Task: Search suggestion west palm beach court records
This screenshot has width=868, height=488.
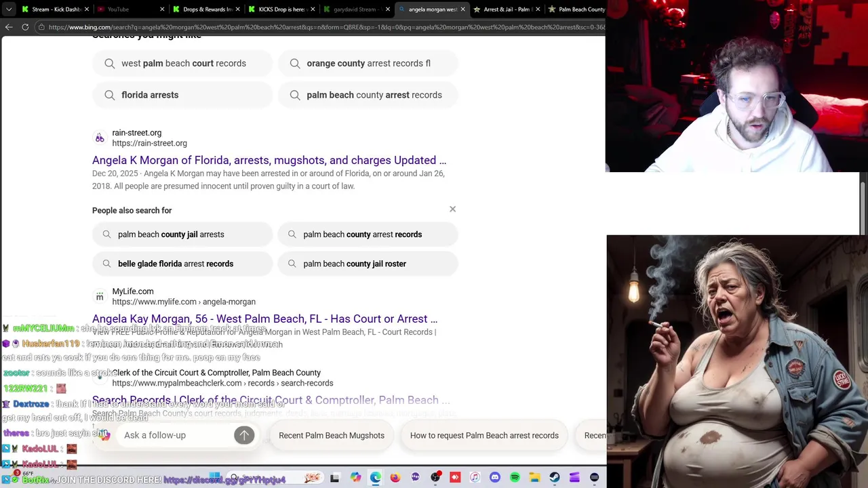Action: [x=183, y=63]
